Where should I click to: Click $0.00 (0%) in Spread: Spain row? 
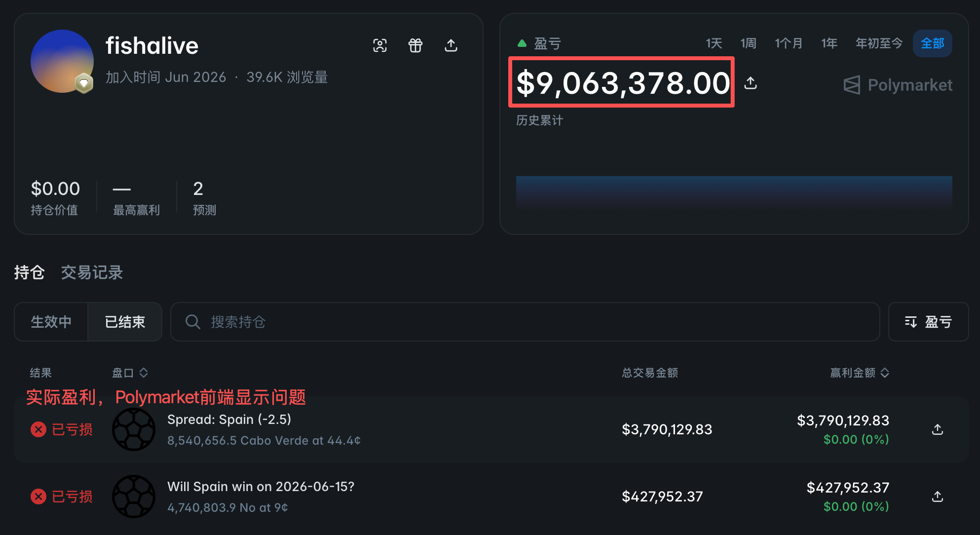[856, 439]
